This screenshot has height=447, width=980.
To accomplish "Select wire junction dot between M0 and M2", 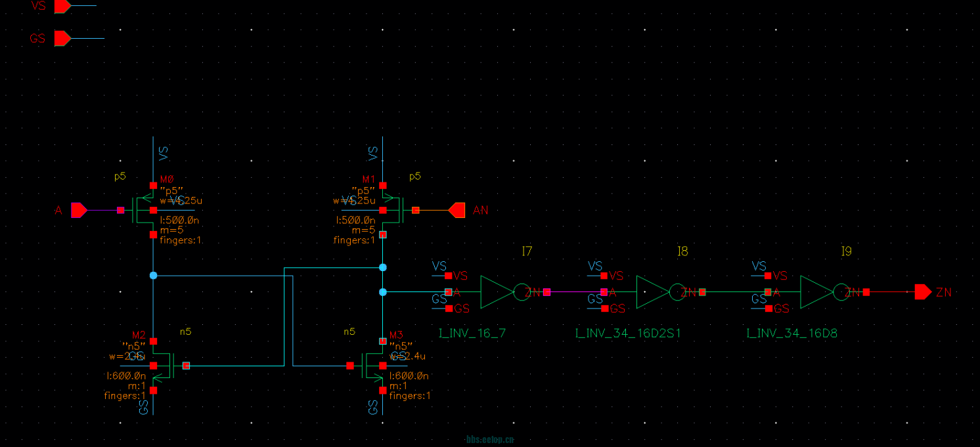I will tap(153, 276).
